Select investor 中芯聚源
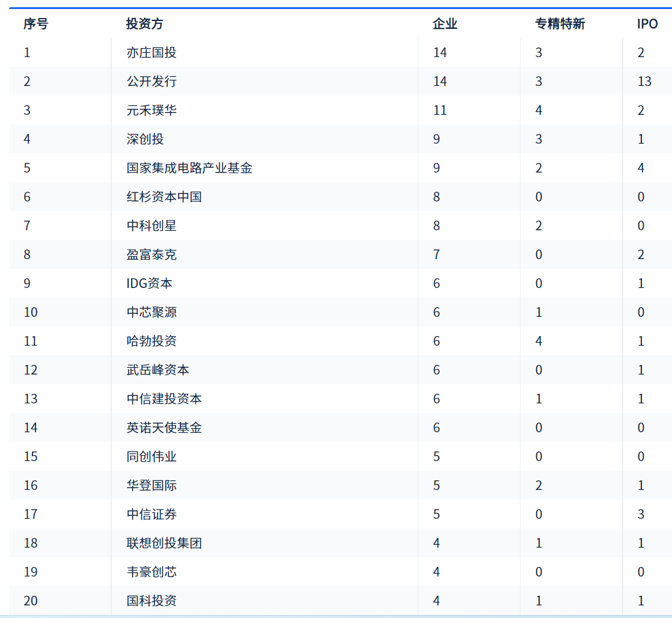The height and width of the screenshot is (618, 672). coord(151,312)
